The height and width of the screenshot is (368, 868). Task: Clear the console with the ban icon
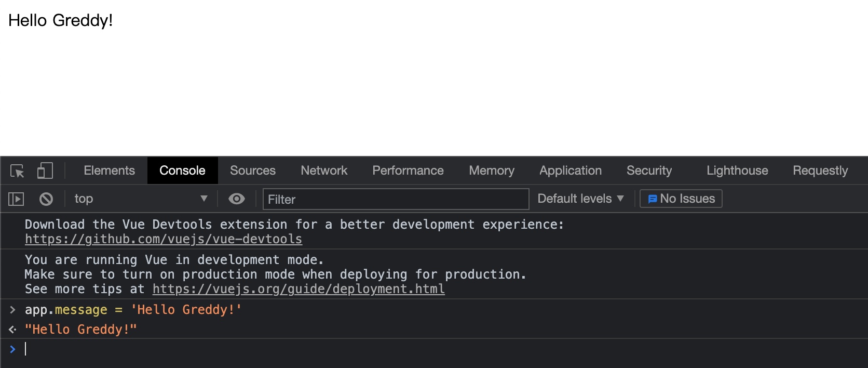pyautogui.click(x=46, y=199)
